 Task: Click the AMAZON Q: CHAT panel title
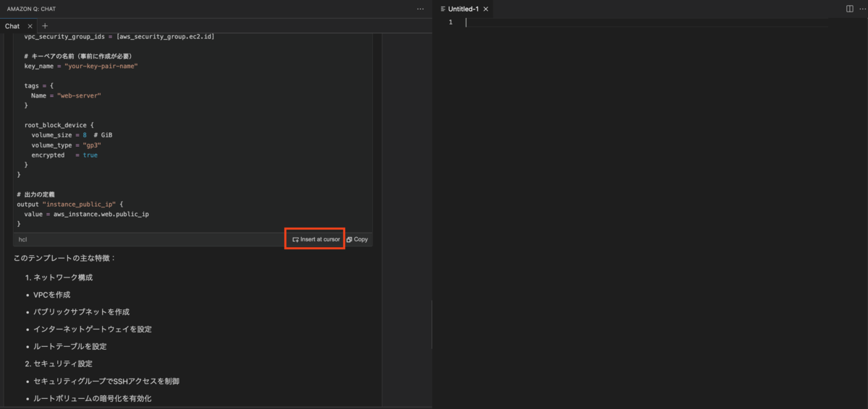pyautogui.click(x=31, y=9)
